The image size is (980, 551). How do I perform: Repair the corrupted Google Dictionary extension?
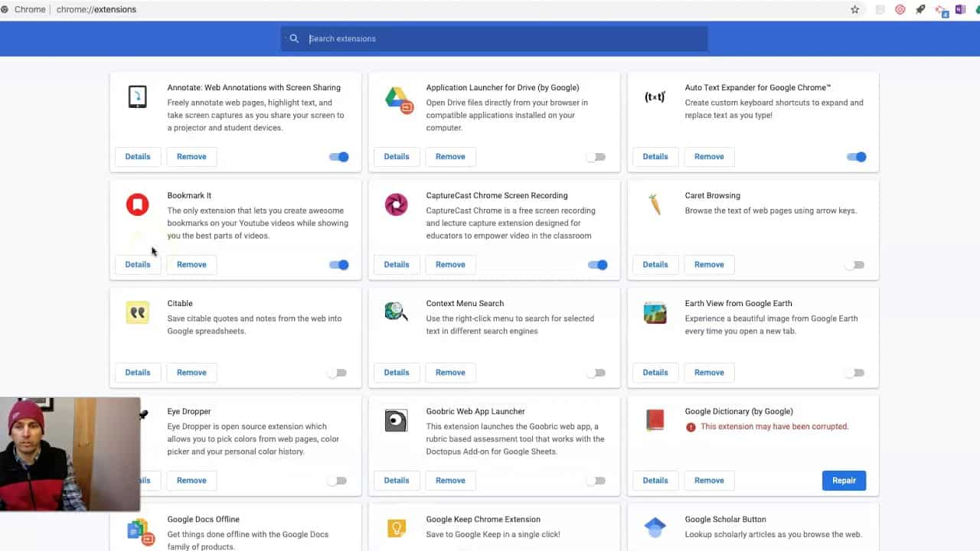coord(844,481)
